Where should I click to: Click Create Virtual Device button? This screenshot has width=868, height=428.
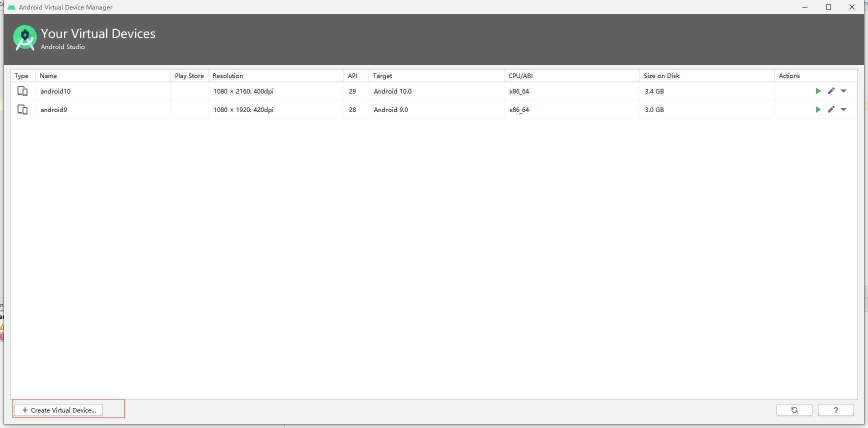[58, 410]
